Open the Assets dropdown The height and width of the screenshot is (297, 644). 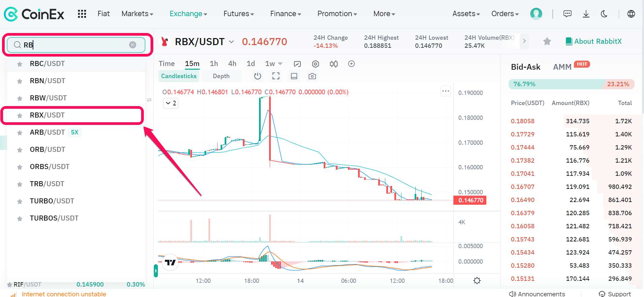pos(466,14)
